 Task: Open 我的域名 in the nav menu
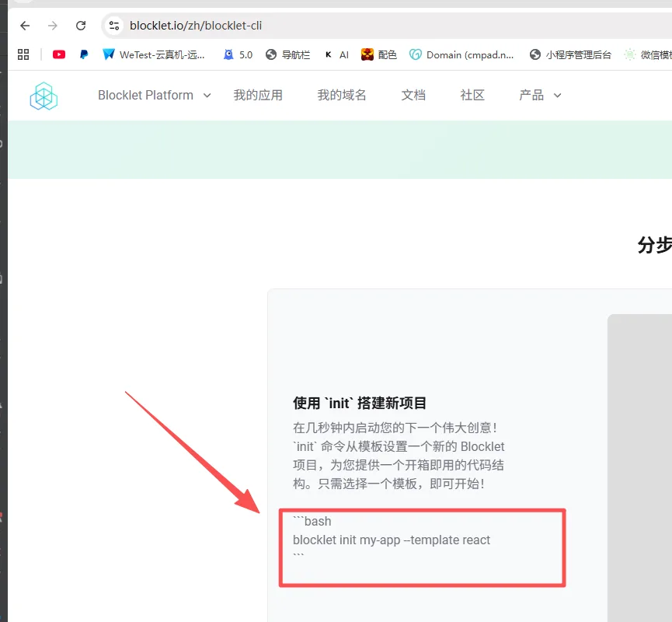[342, 95]
